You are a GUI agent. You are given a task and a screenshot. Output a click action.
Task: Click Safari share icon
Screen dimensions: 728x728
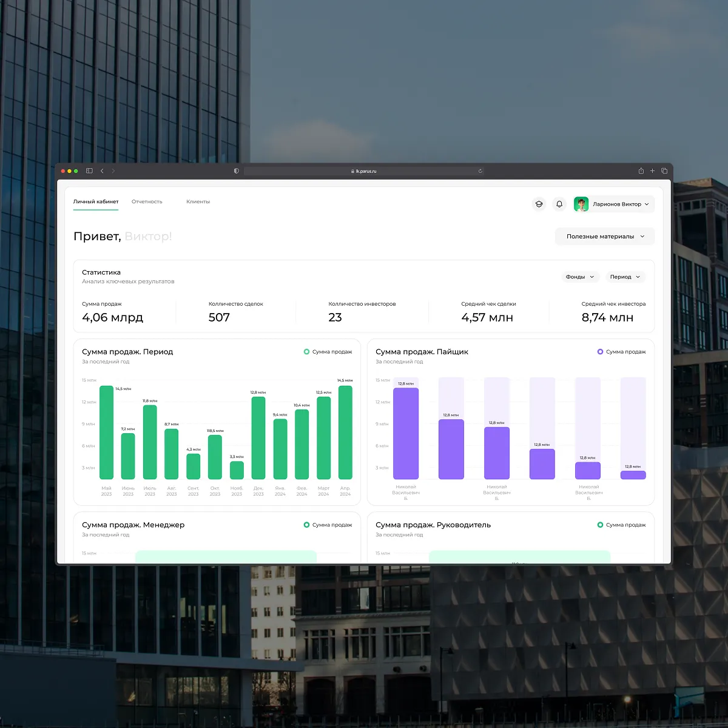pos(641,171)
